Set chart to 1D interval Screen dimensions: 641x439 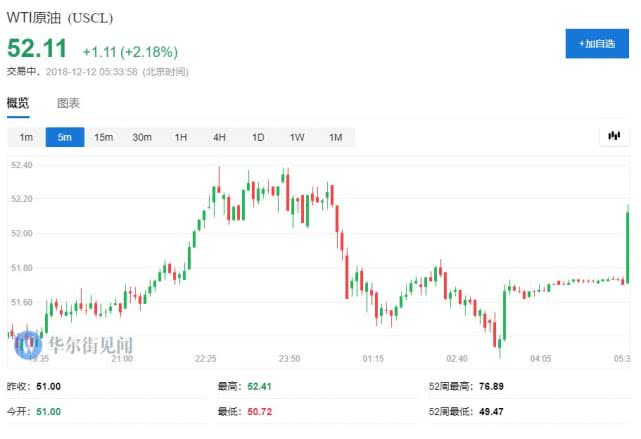[x=258, y=137]
